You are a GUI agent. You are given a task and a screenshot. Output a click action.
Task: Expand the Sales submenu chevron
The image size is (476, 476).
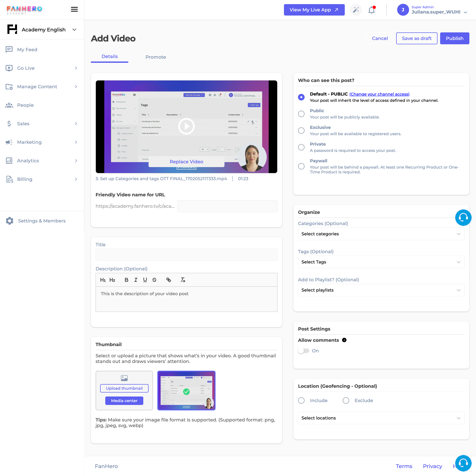tap(76, 124)
